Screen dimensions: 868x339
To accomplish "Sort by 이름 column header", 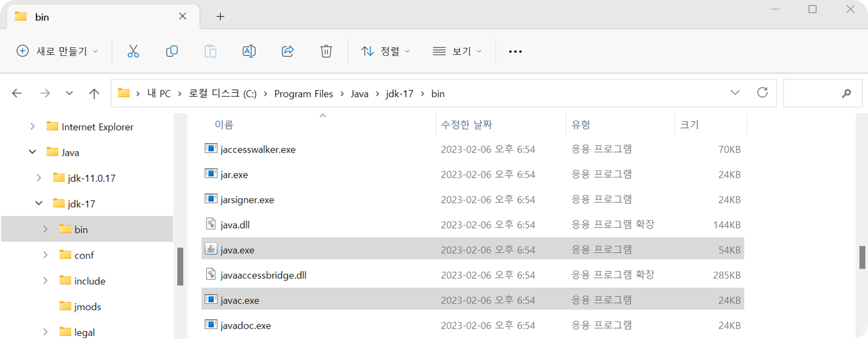I will point(224,125).
